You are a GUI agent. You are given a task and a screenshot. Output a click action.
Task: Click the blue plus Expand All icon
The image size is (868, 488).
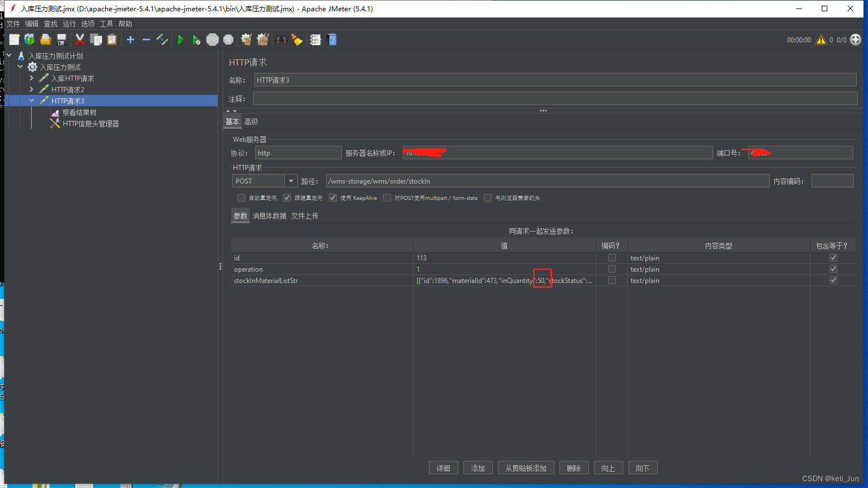[131, 39]
